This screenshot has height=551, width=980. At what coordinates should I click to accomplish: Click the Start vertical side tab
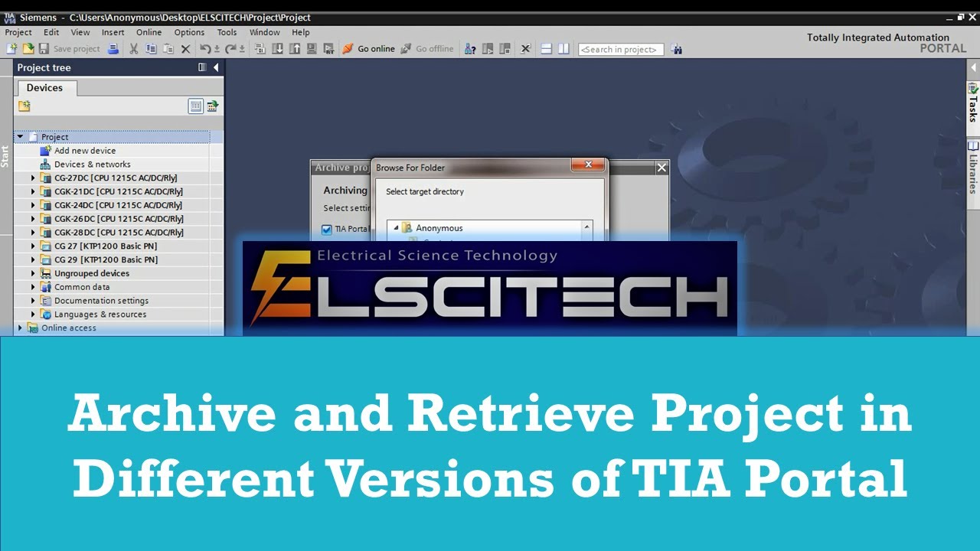point(5,156)
